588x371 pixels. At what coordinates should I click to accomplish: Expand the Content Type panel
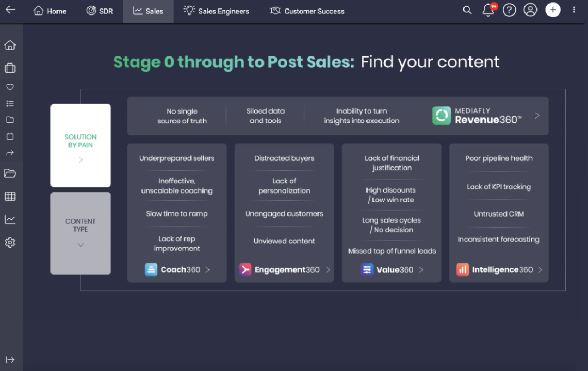(80, 245)
